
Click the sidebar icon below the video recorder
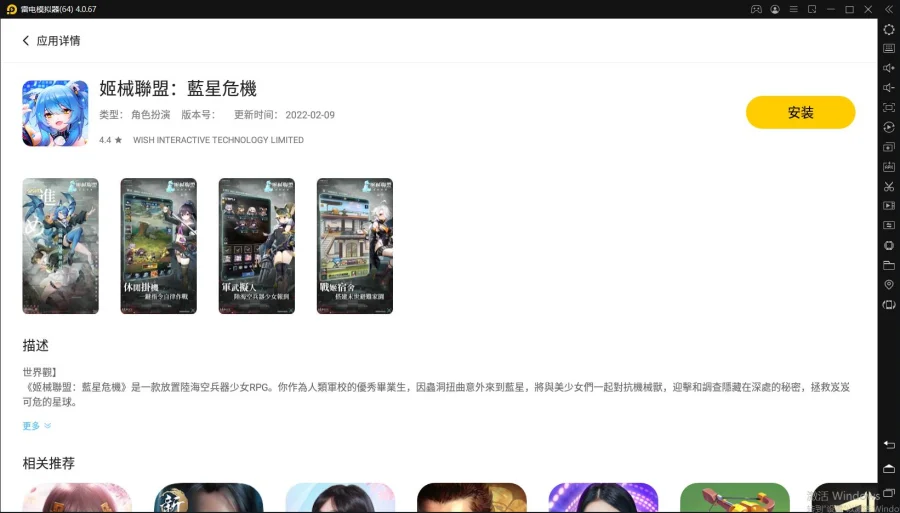[889, 225]
